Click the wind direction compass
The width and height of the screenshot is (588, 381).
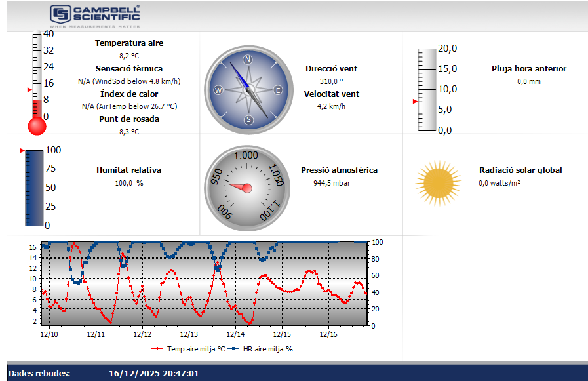click(248, 90)
